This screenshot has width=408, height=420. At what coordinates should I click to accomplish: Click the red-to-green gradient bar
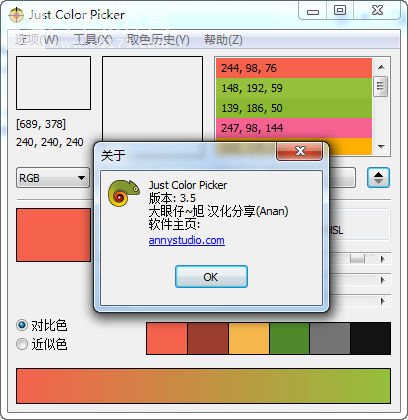(203, 386)
